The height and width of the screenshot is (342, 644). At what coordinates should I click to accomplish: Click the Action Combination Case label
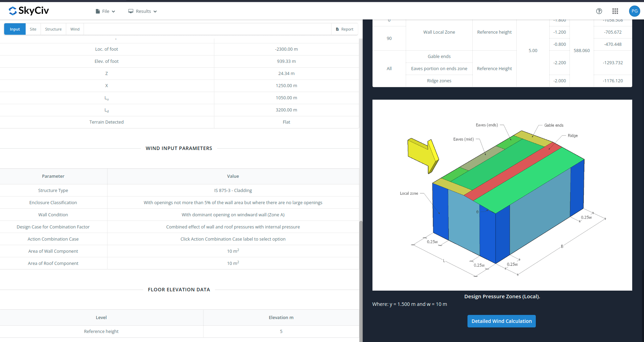53,239
